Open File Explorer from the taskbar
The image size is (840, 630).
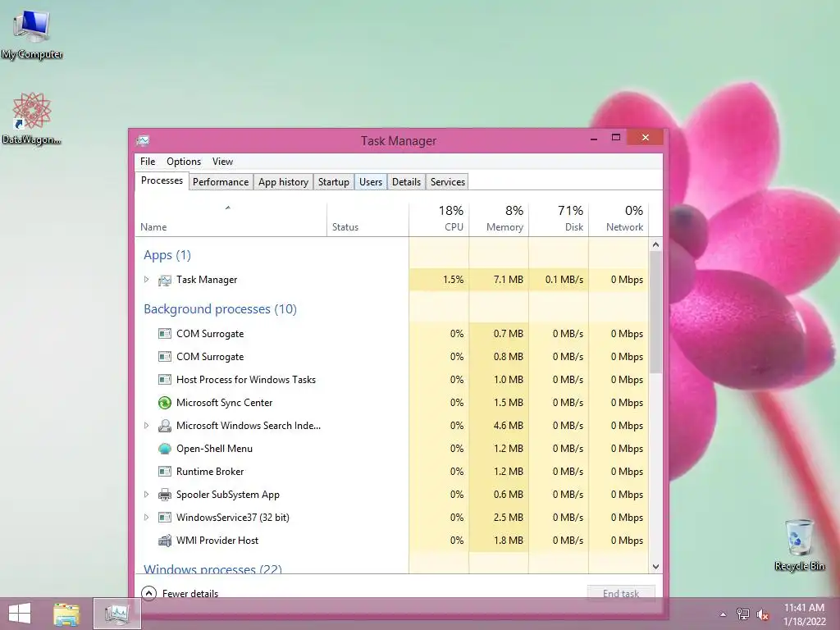(66, 614)
